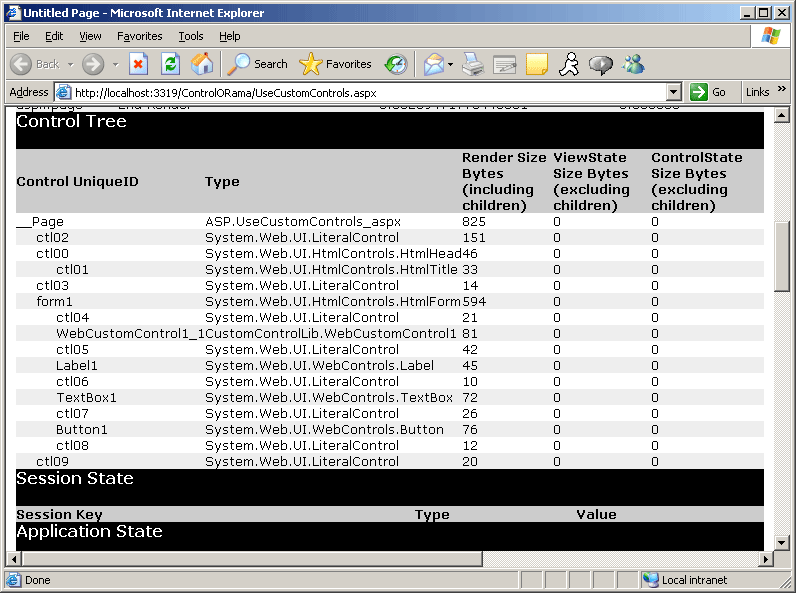The width and height of the screenshot is (796, 593).
Task: Click the Discuss speech bubble icon
Action: point(601,64)
